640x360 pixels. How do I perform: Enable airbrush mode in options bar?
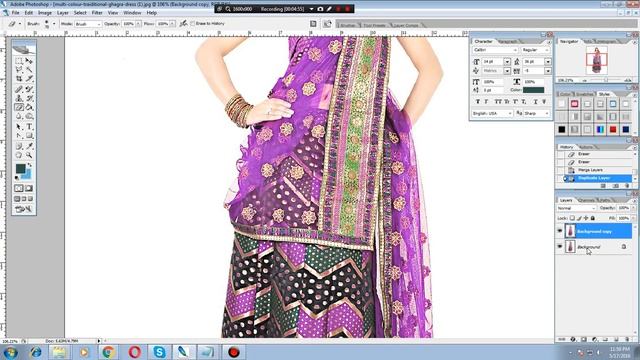(x=183, y=24)
